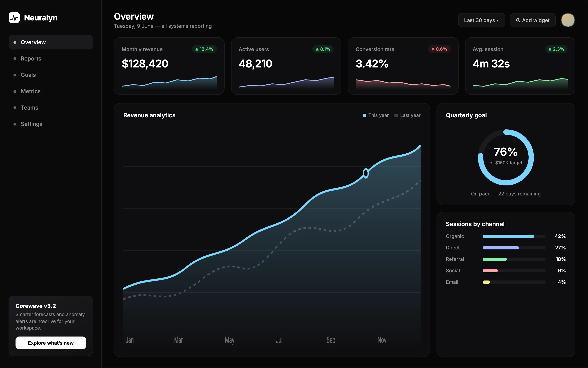Open the user avatar profile
Viewport: 588px width, 368px height.
click(x=568, y=20)
